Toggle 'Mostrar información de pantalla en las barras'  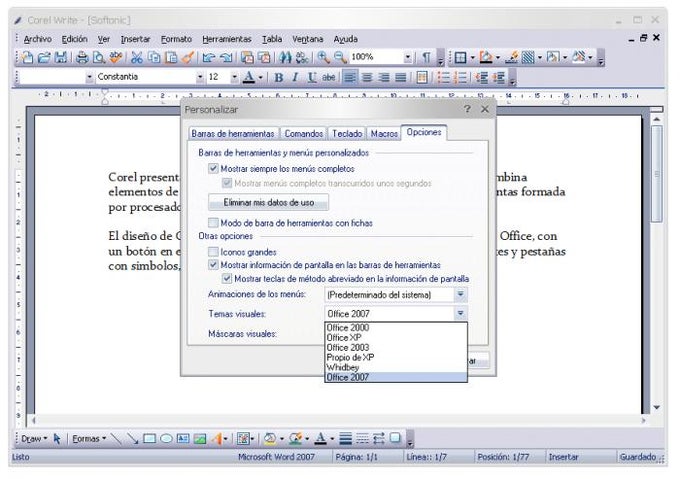pos(213,264)
